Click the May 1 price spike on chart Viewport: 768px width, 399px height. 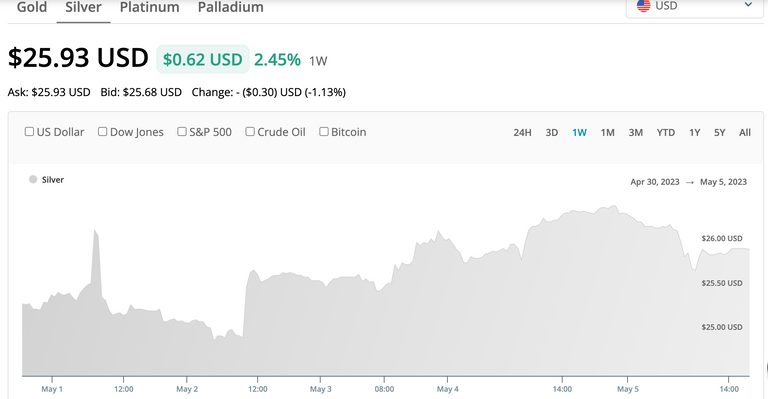pos(95,232)
